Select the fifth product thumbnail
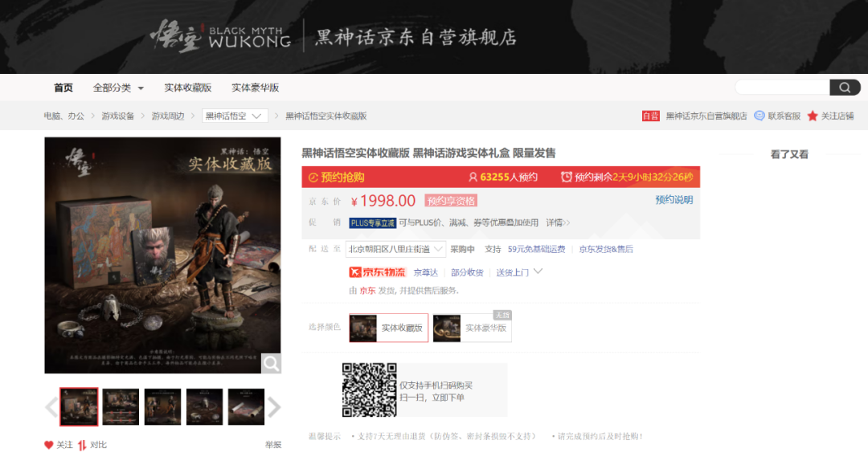This screenshot has width=868, height=457. click(x=247, y=406)
